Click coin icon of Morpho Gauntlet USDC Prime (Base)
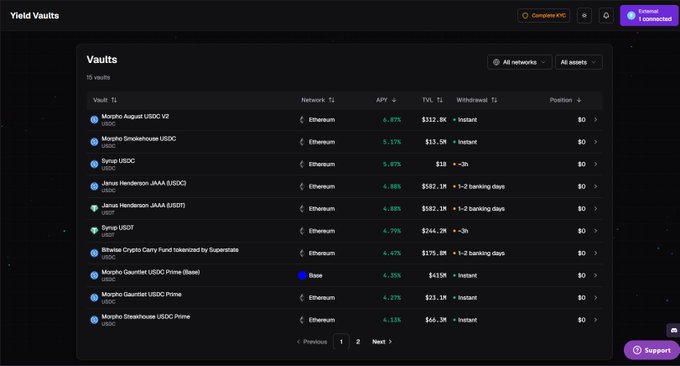 pos(94,275)
